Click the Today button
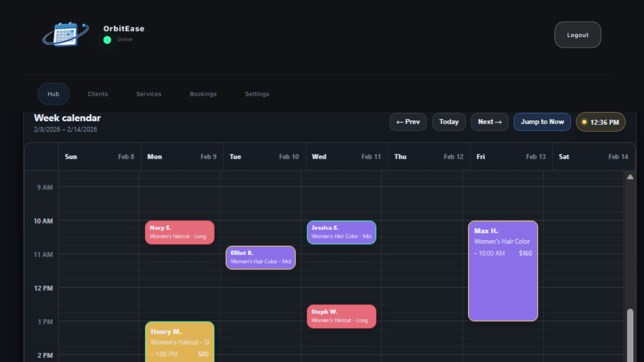 tap(449, 122)
